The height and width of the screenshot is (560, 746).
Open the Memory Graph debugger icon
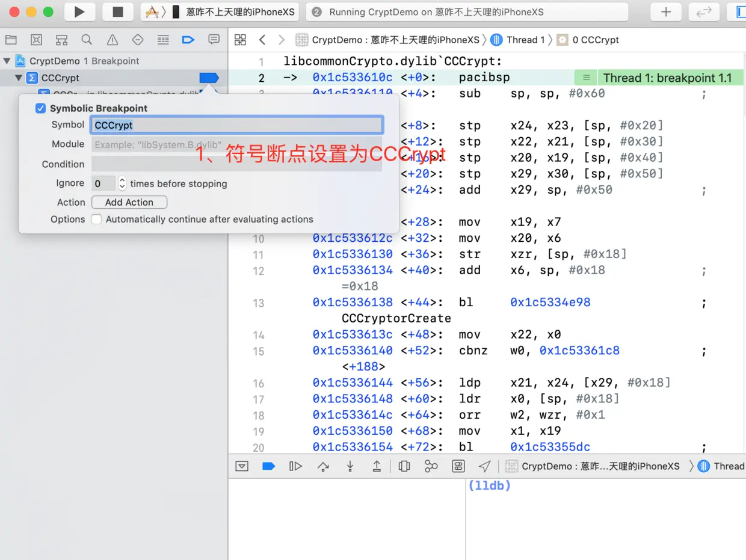pos(431,466)
